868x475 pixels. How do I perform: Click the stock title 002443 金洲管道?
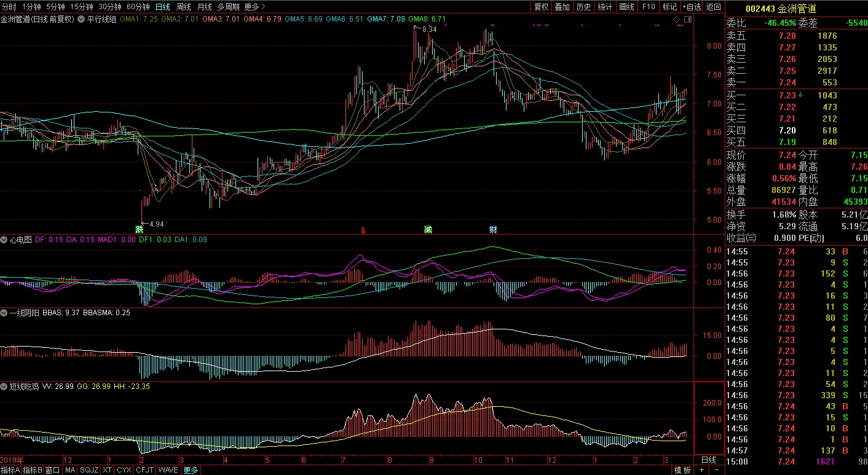tap(781, 9)
